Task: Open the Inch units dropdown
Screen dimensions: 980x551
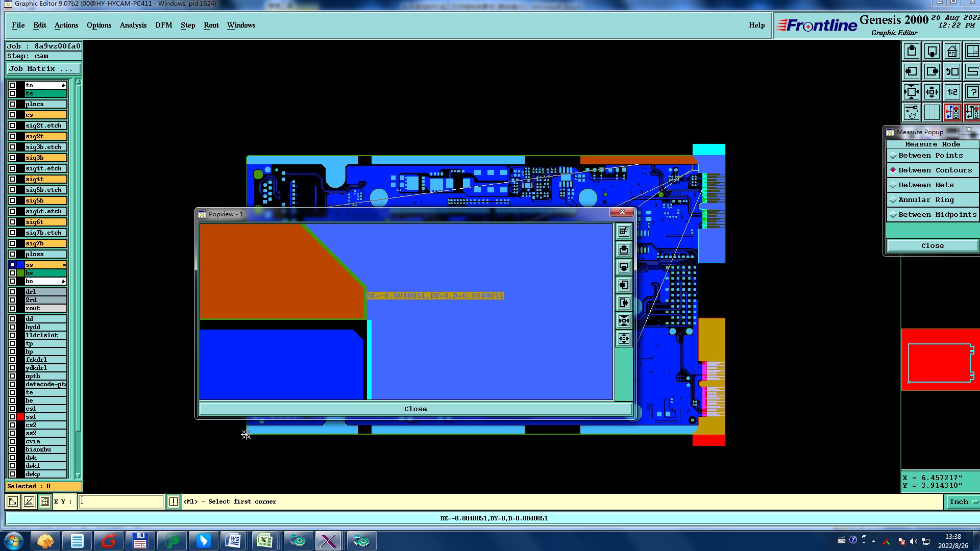Action: [963, 502]
